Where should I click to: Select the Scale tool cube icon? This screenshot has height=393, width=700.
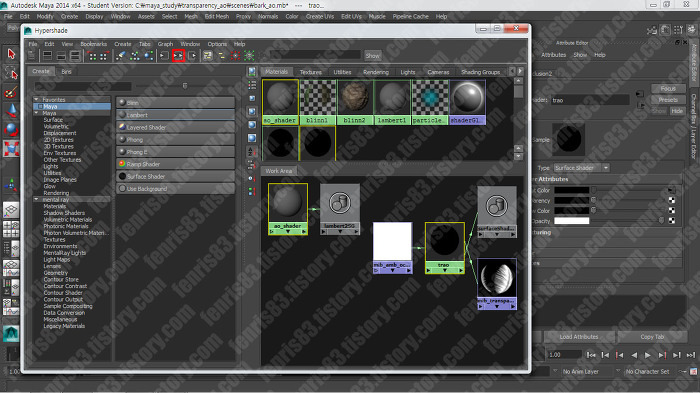click(11, 149)
